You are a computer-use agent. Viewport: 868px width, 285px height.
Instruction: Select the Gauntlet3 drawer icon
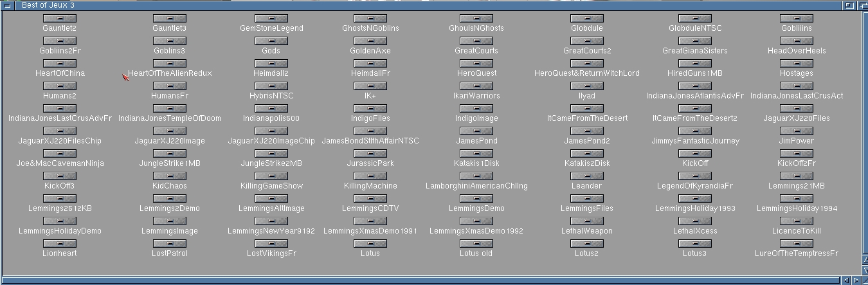point(170,19)
